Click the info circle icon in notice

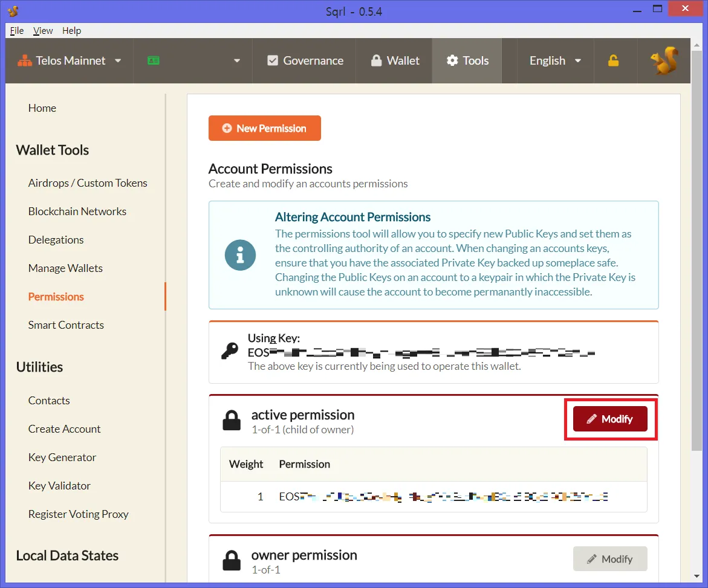(x=240, y=255)
